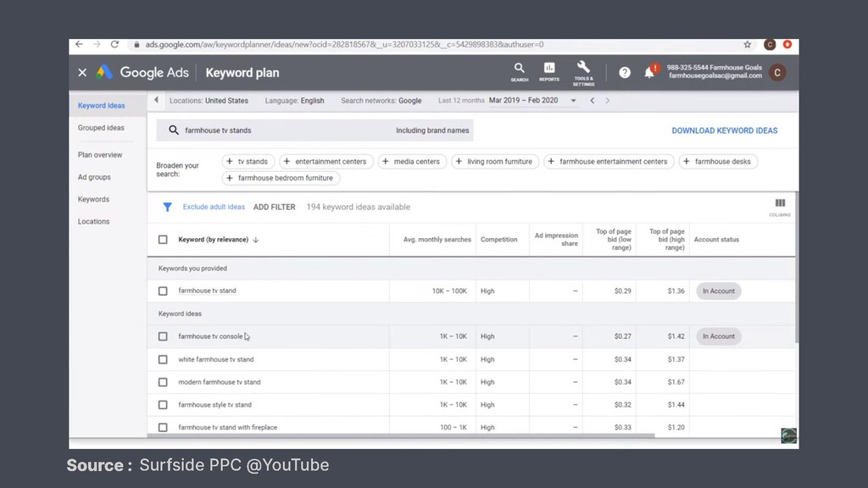Close keyword plan with X icon
Viewport: 868px width, 488px height.
[x=82, y=73]
